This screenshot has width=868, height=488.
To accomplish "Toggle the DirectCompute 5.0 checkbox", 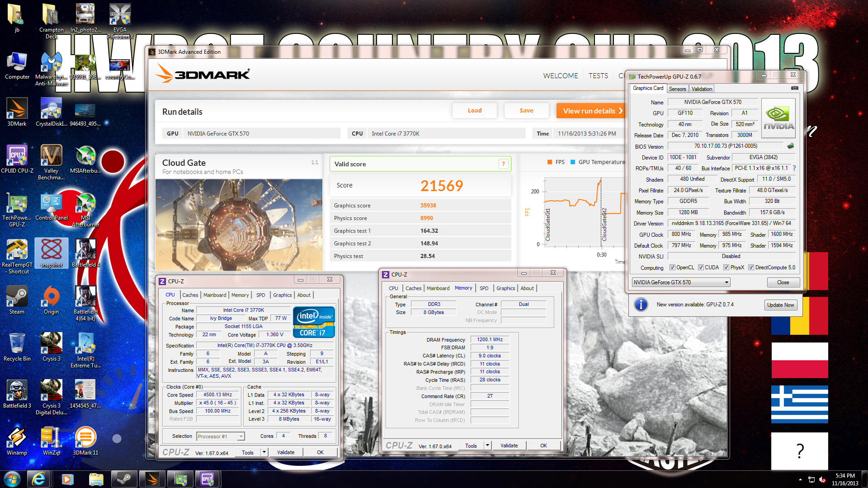I will 751,267.
